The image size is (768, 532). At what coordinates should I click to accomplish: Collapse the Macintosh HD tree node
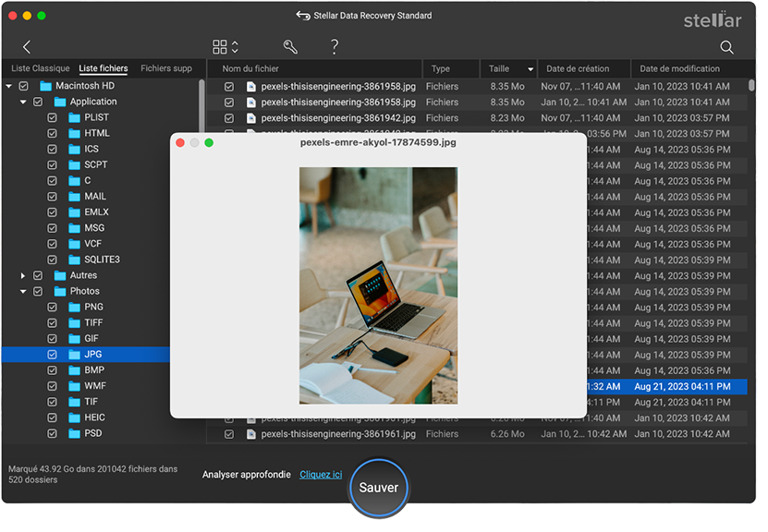tap(9, 88)
